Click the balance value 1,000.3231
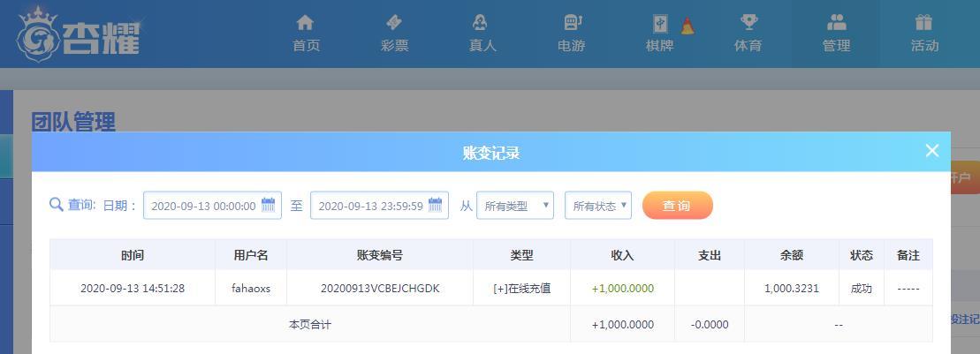The width and height of the screenshot is (980, 354). 791,289
